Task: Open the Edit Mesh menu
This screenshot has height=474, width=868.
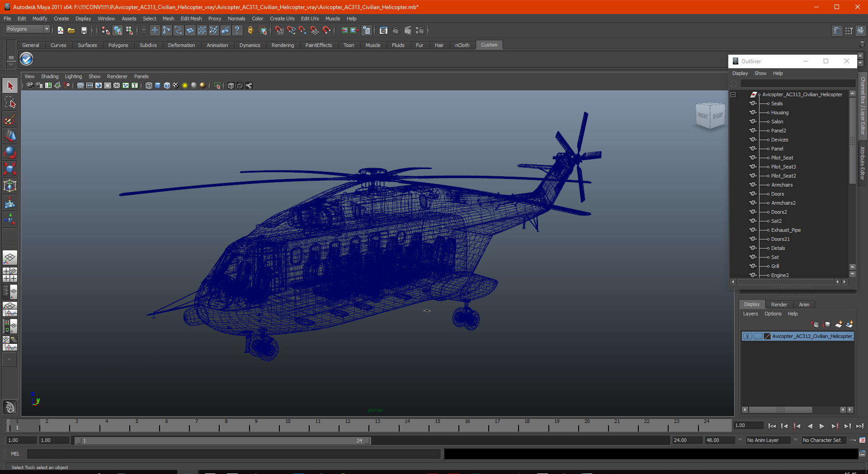Action: tap(191, 19)
